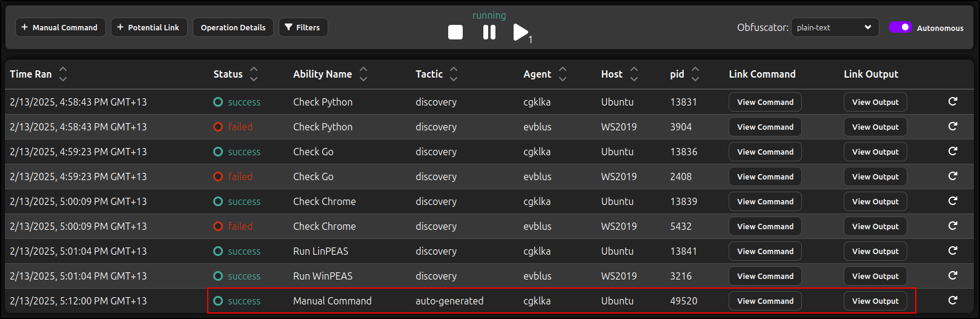
Task: View Output for Run WinPEAS row
Action: tap(875, 276)
